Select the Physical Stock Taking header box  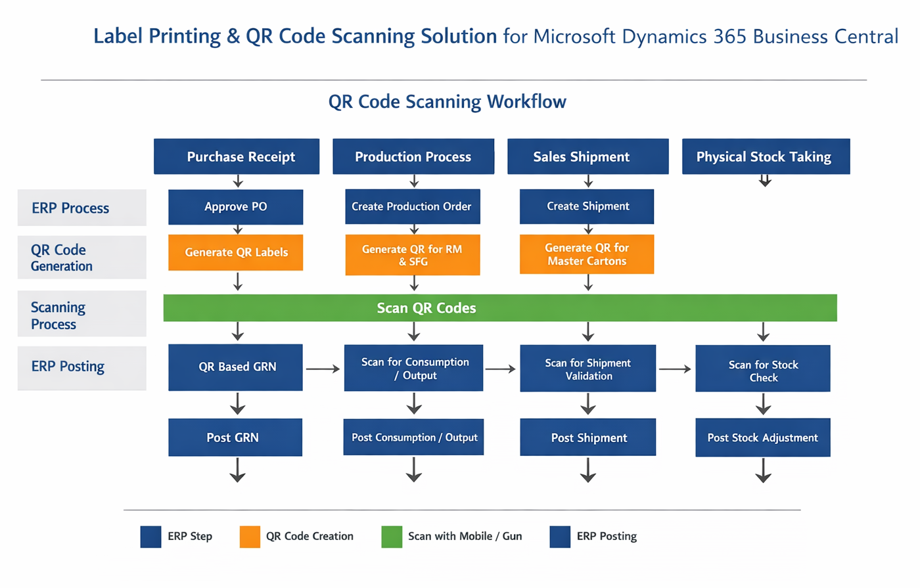766,156
